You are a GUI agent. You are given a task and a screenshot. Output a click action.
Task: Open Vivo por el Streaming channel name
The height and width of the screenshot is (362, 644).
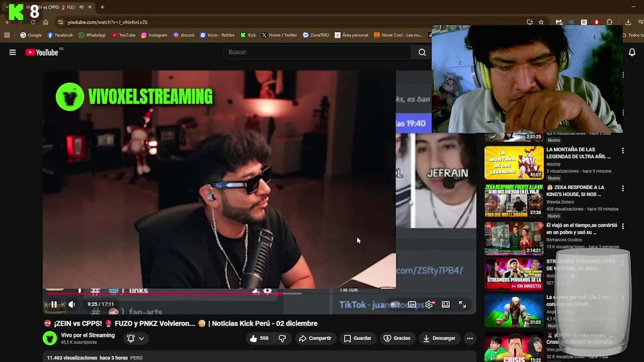[88, 335]
